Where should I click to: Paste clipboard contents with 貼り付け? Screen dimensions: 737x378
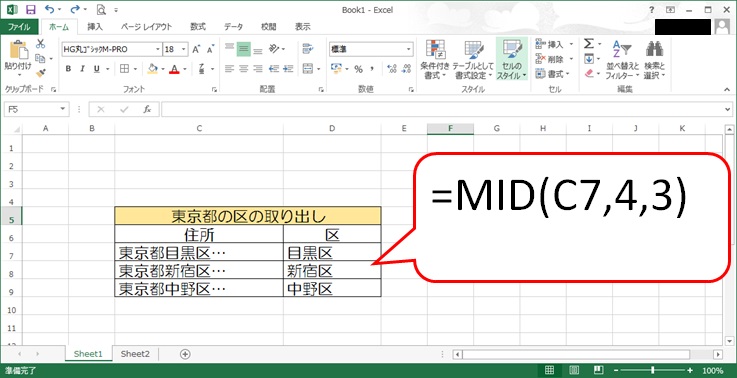[18, 59]
